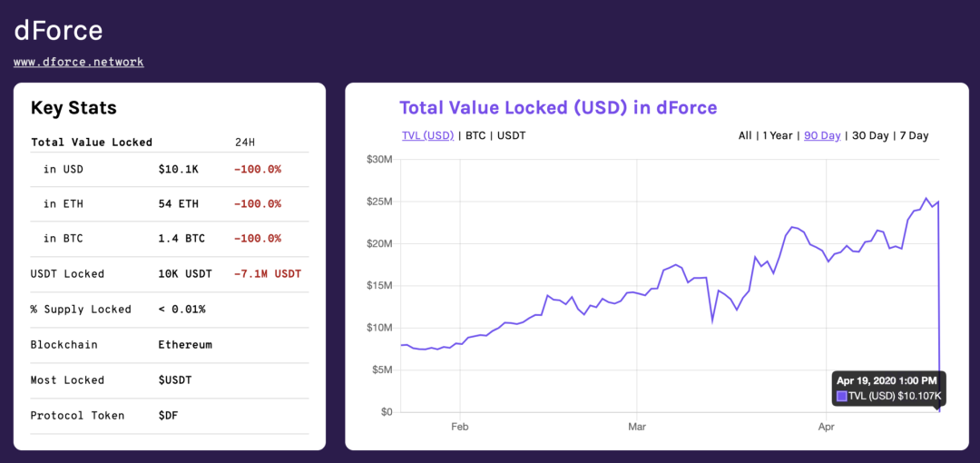This screenshot has width=980, height=463.
Task: Click the Total Value Locked chart heading
Action: pos(558,108)
